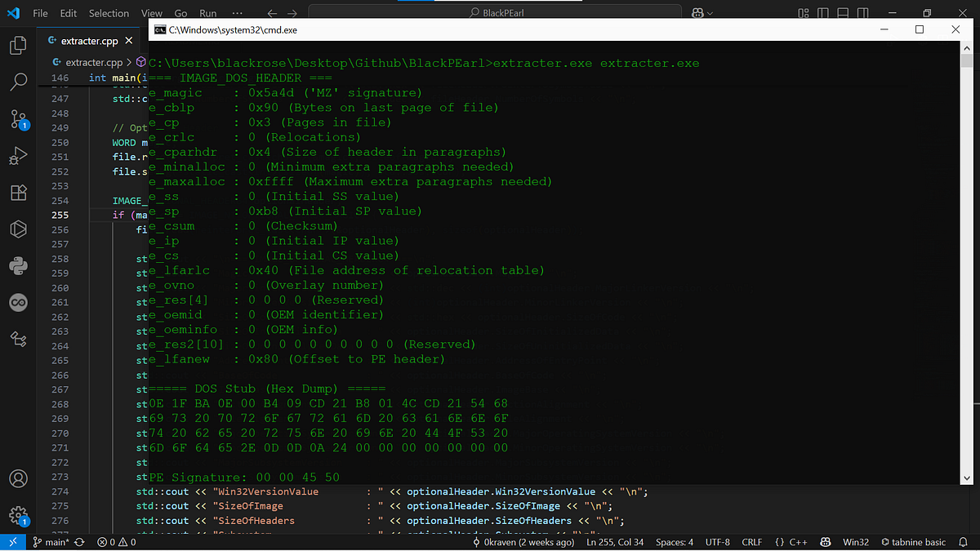Open the Run menu

point(207,12)
